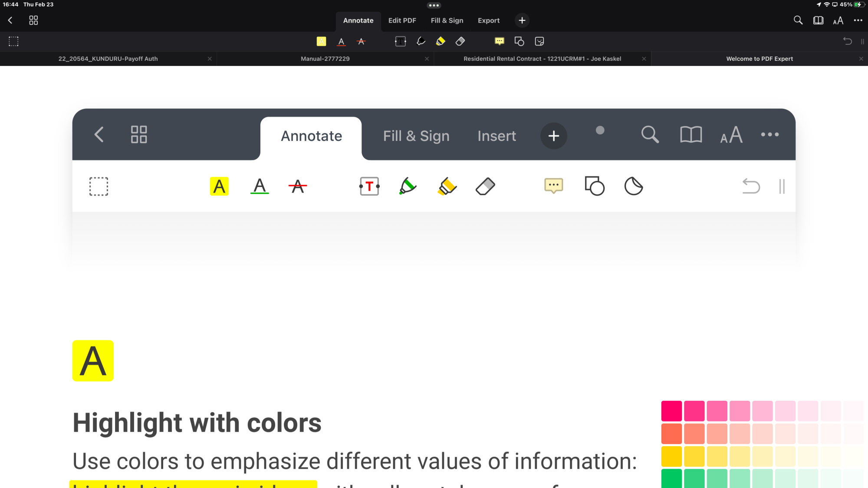Activate the text box tool in the dark toolbar
This screenshot has height=488, width=868.
click(x=400, y=41)
